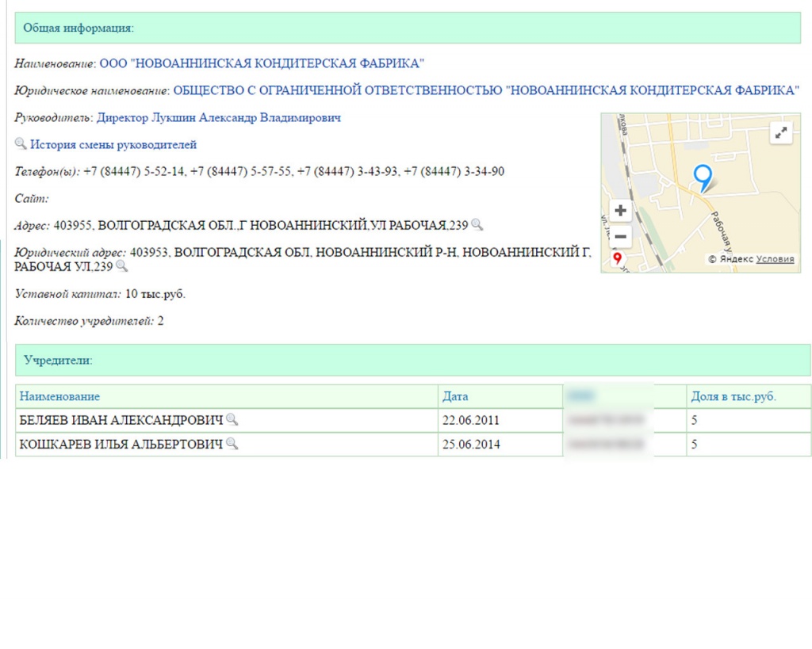
Task: Select the КОШКАРЕВ ИЛЬЯ АЛЬБЕРТОВИЧ founder name
Action: 121,444
